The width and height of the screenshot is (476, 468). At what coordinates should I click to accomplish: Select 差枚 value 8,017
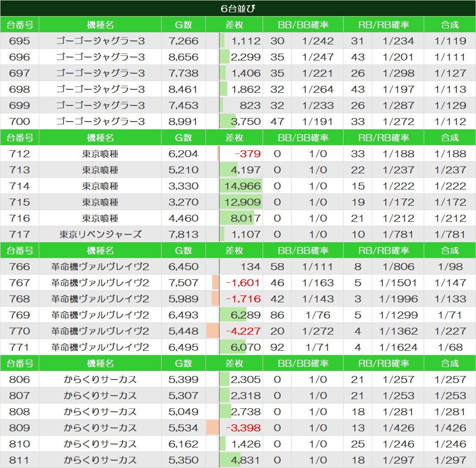tap(246, 218)
